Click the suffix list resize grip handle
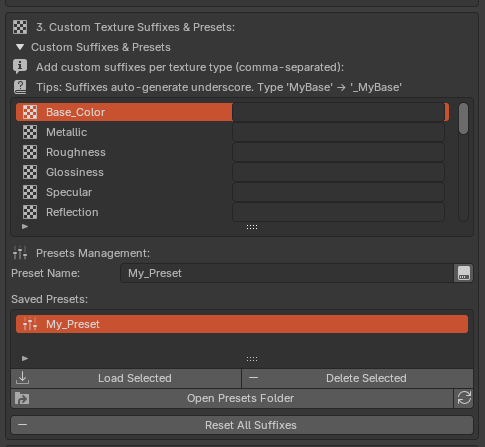 point(252,227)
